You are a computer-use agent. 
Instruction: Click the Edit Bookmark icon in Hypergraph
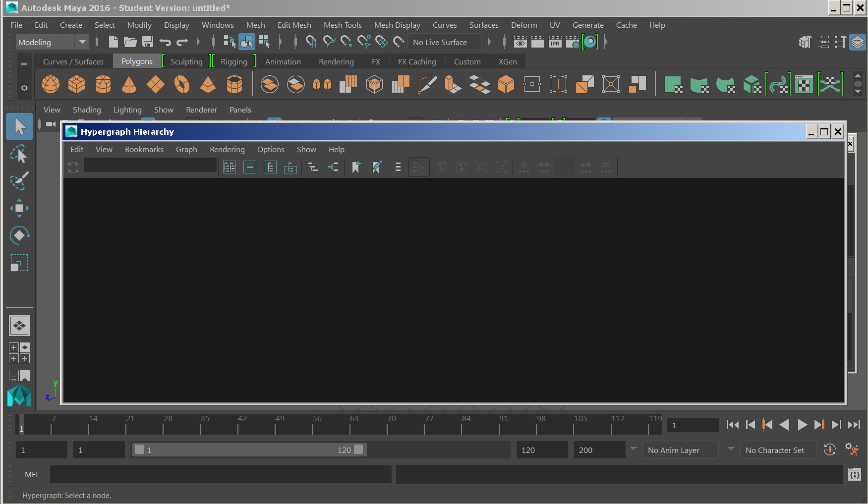tap(377, 167)
